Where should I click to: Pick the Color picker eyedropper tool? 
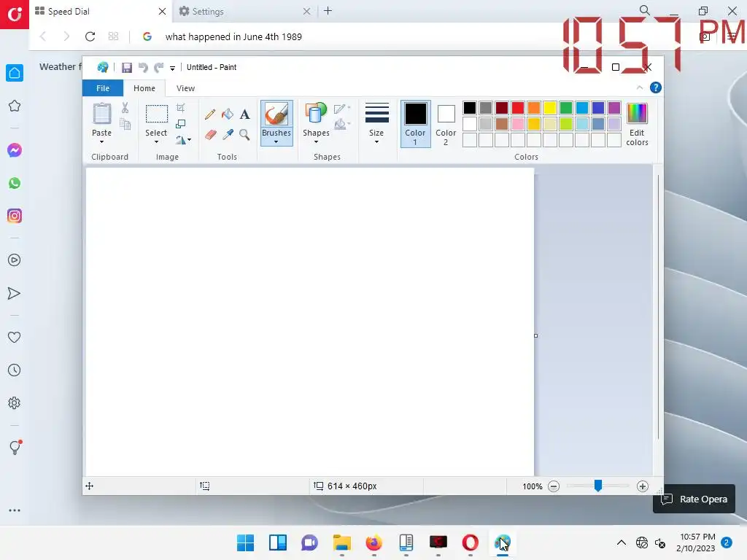pos(228,135)
